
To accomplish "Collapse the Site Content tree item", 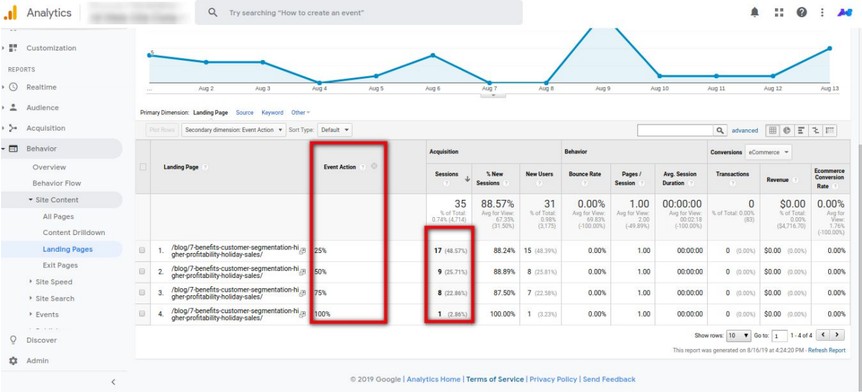I will point(31,200).
